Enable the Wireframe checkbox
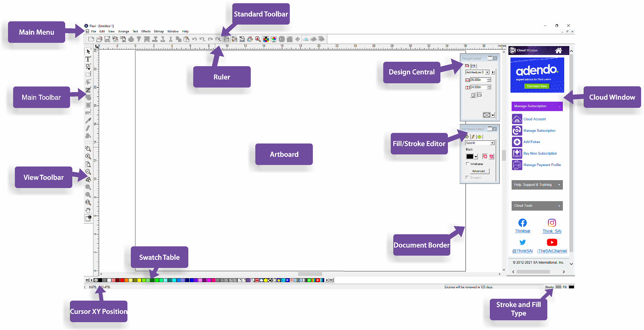This screenshot has width=644, height=330. (467, 164)
